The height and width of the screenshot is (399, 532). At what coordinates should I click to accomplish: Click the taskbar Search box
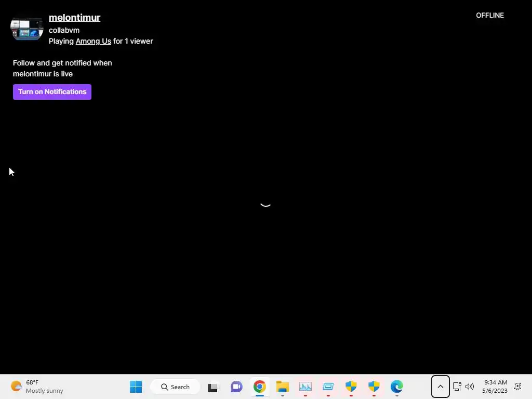point(176,387)
